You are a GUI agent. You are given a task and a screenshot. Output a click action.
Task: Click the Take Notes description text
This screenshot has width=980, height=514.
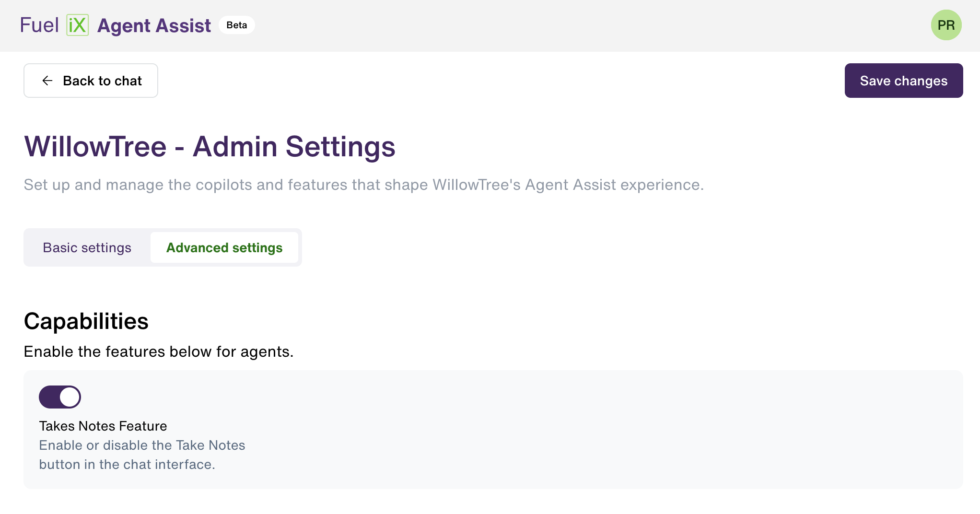click(142, 455)
